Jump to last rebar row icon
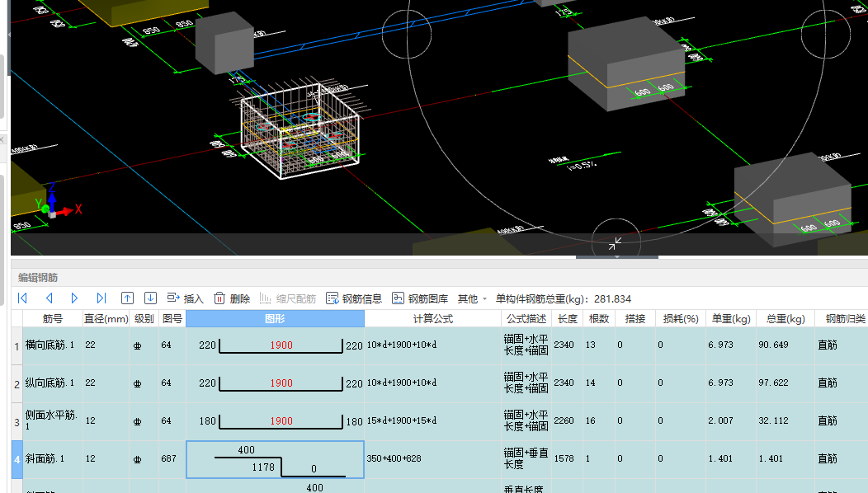The width and height of the screenshot is (868, 493). tap(101, 298)
